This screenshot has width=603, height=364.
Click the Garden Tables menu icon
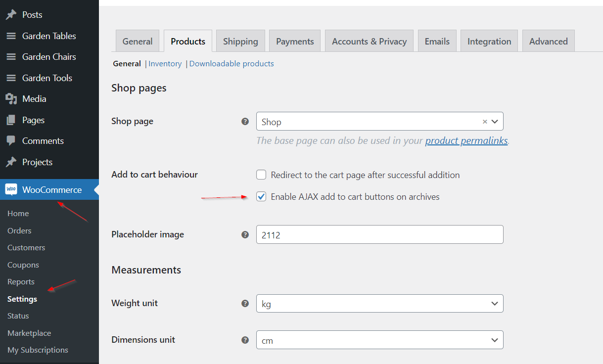(x=11, y=36)
